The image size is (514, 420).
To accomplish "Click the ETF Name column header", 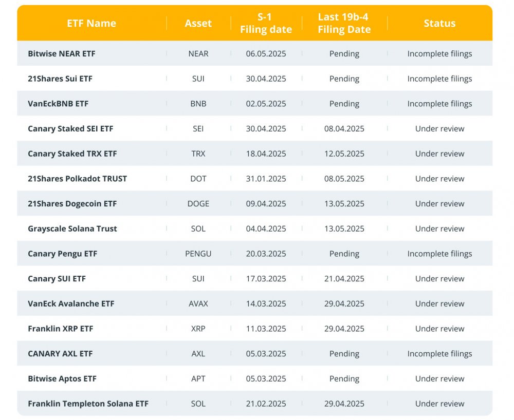I will pos(91,23).
